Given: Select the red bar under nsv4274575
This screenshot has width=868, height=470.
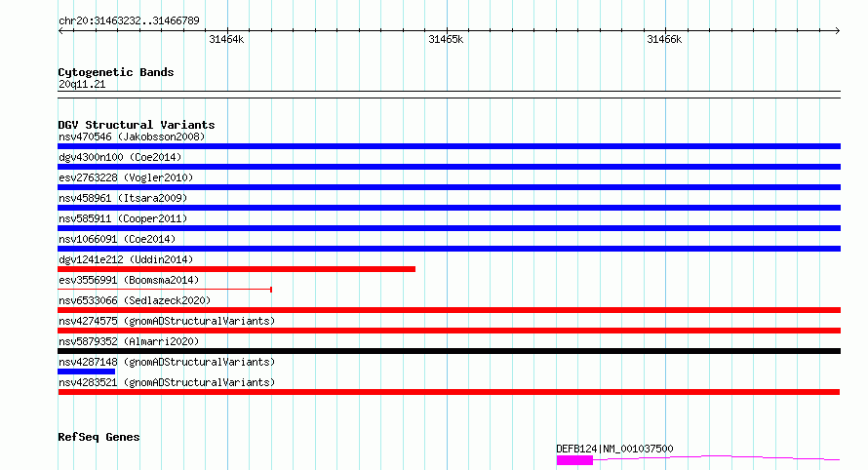Looking at the screenshot, I should click(x=449, y=331).
